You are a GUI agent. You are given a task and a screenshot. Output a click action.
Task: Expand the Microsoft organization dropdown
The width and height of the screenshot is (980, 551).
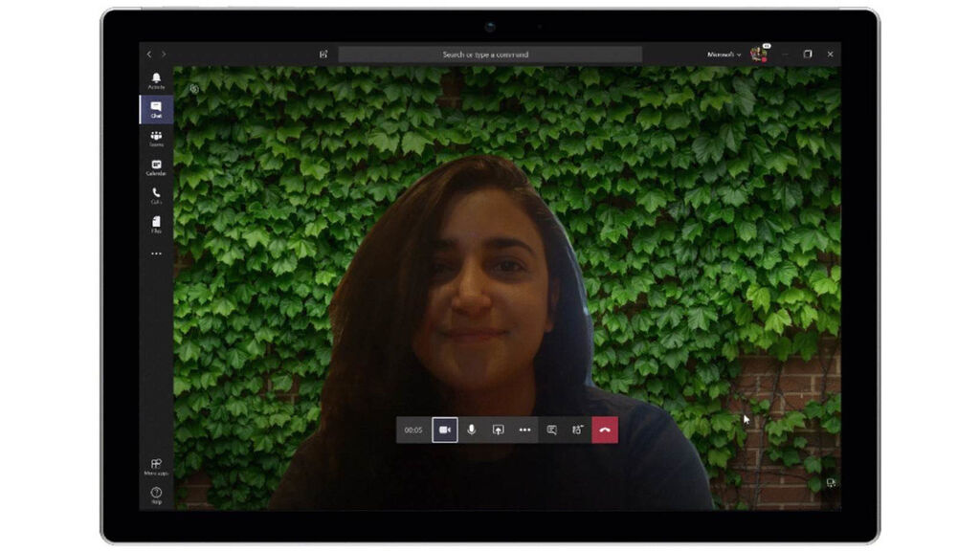click(x=724, y=55)
